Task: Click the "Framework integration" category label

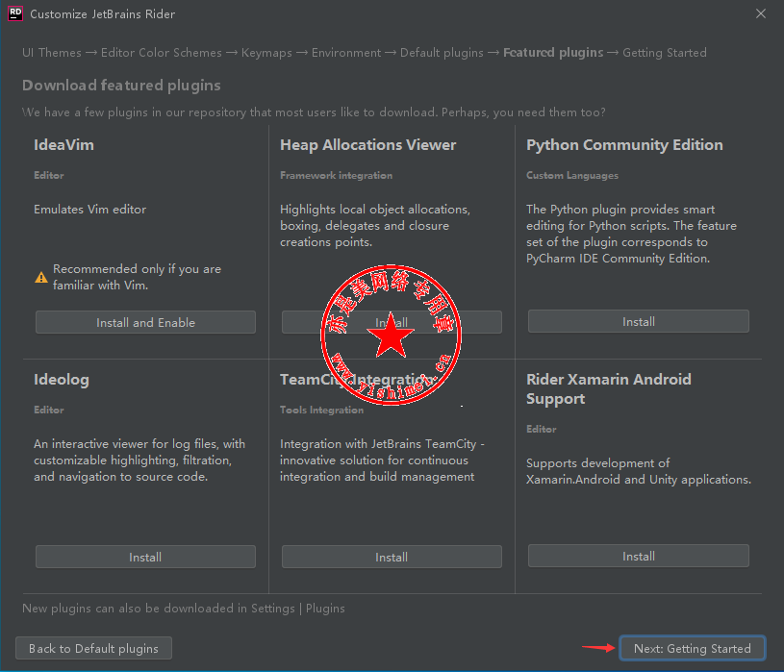Action: tap(336, 175)
